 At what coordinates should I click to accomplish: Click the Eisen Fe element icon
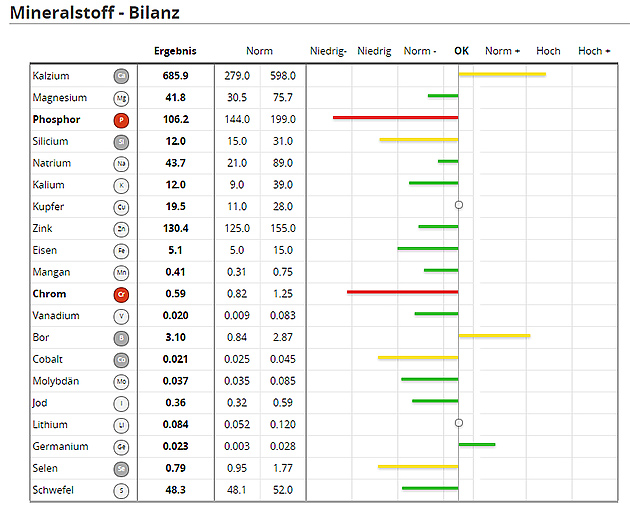click(x=121, y=251)
